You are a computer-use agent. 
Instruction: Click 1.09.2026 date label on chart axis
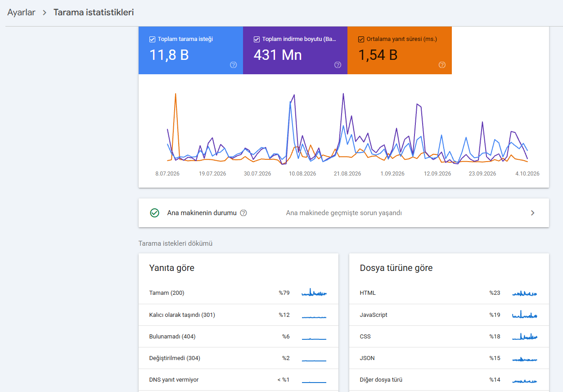click(392, 174)
